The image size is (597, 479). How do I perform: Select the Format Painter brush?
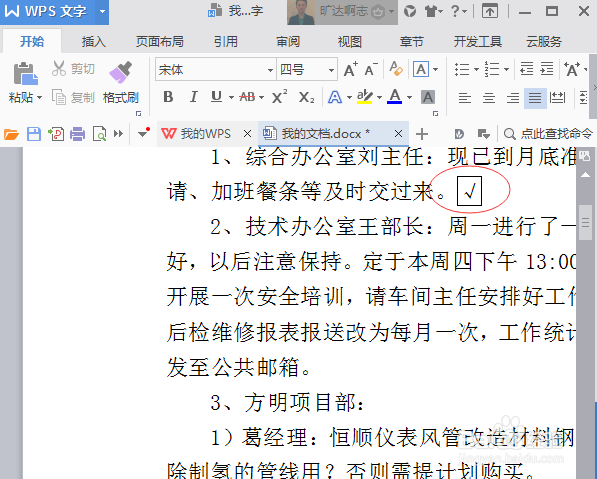(120, 72)
